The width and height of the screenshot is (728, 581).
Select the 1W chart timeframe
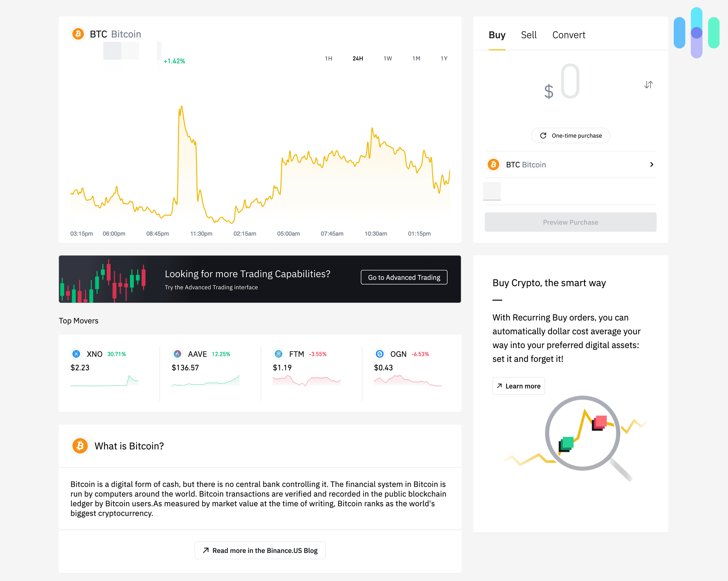388,58
